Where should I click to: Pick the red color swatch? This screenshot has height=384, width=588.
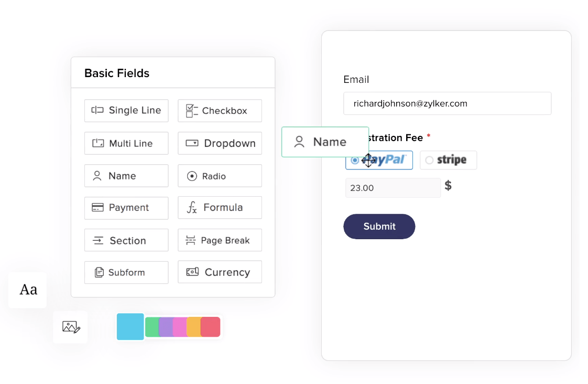(211, 327)
